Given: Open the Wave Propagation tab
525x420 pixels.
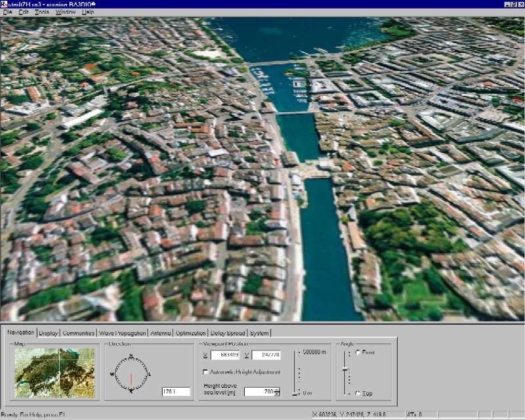Looking at the screenshot, I should point(122,333).
